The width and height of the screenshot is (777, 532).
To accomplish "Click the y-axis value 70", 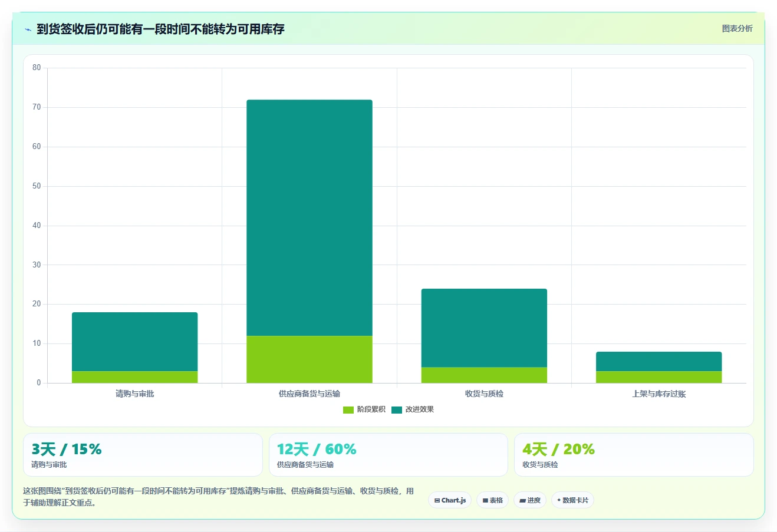I will 37,107.
